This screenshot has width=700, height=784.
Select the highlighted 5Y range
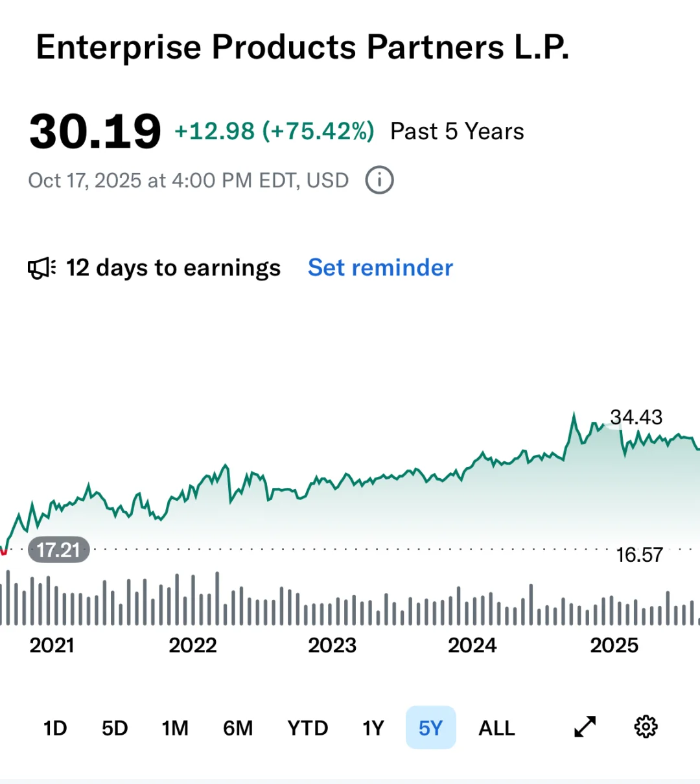tap(430, 728)
